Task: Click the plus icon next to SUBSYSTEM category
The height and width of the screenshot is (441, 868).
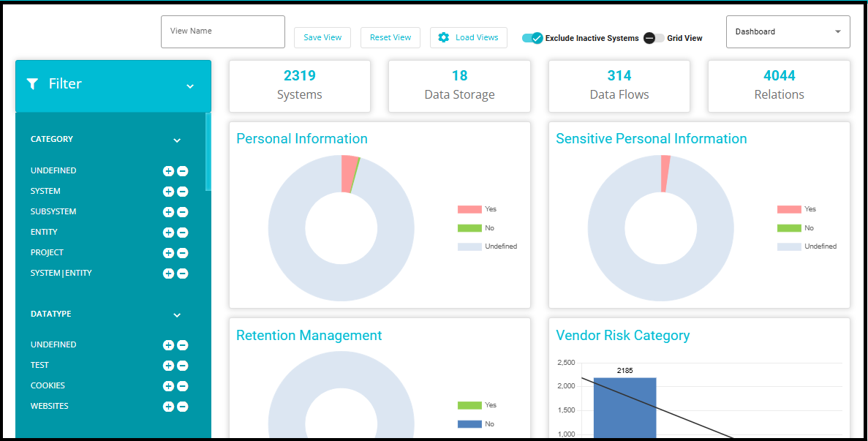Action: pos(168,212)
